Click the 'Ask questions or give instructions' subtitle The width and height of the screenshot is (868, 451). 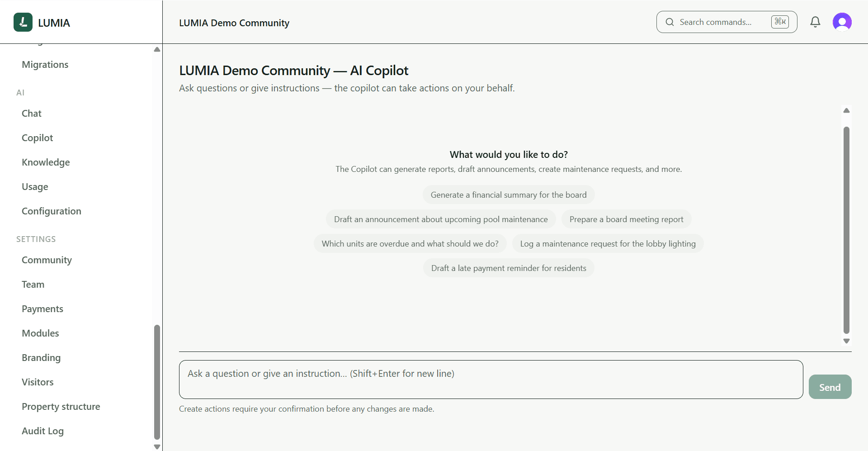pyautogui.click(x=347, y=88)
